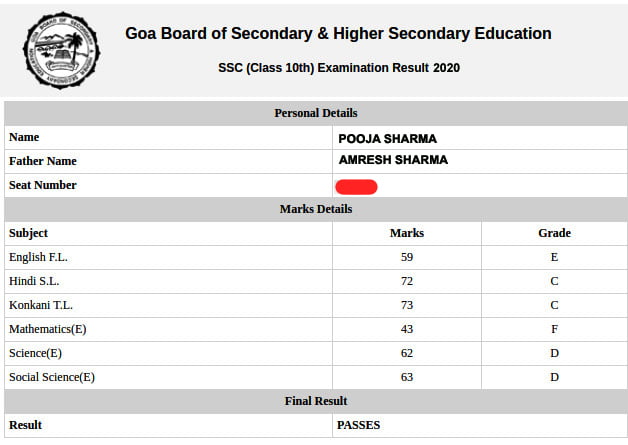Image resolution: width=628 pixels, height=445 pixels.
Task: Select the Marks Details section header
Action: 315,209
